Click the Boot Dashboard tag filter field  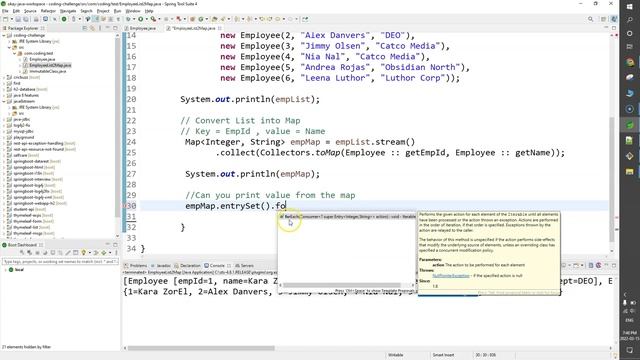[60, 261]
